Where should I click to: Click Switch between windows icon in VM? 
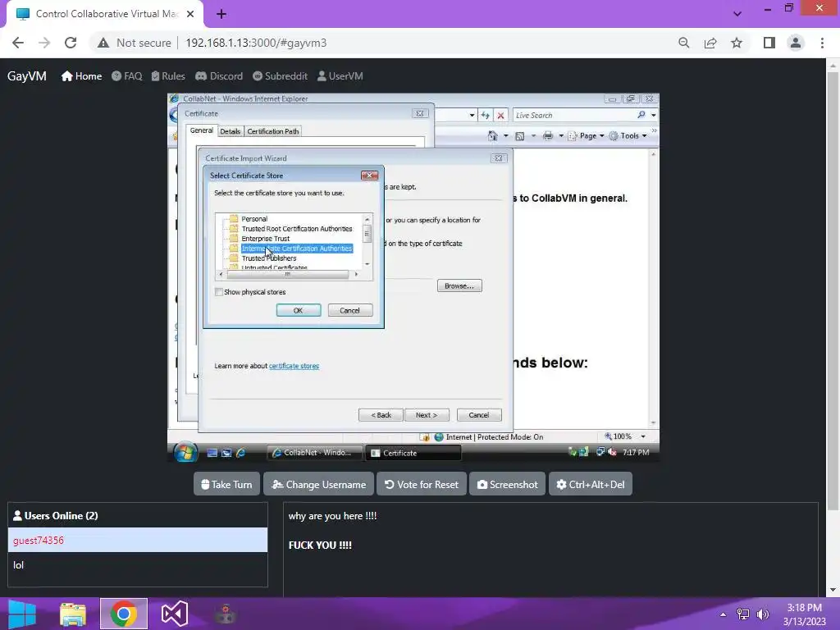226,453
